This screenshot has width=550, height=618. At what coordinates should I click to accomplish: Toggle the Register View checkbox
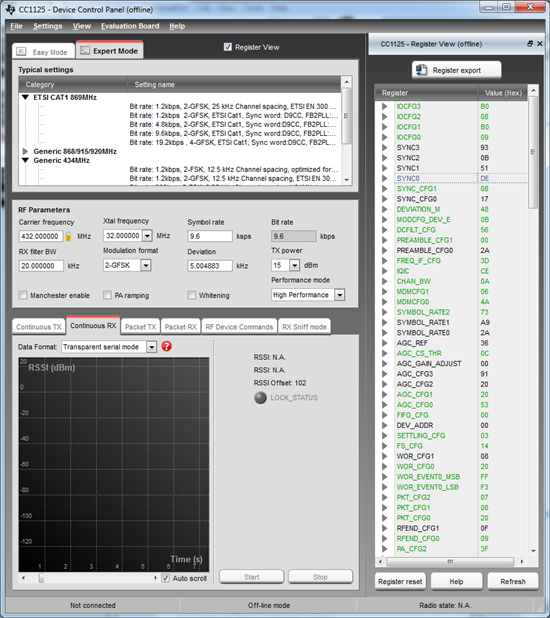(228, 47)
